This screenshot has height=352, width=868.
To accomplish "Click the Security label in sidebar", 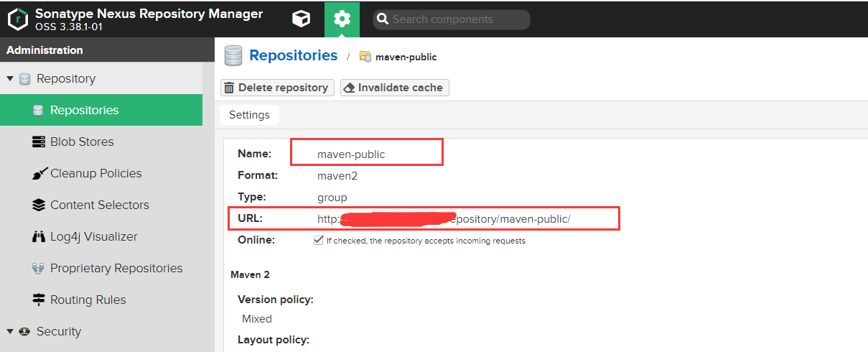I will [59, 331].
